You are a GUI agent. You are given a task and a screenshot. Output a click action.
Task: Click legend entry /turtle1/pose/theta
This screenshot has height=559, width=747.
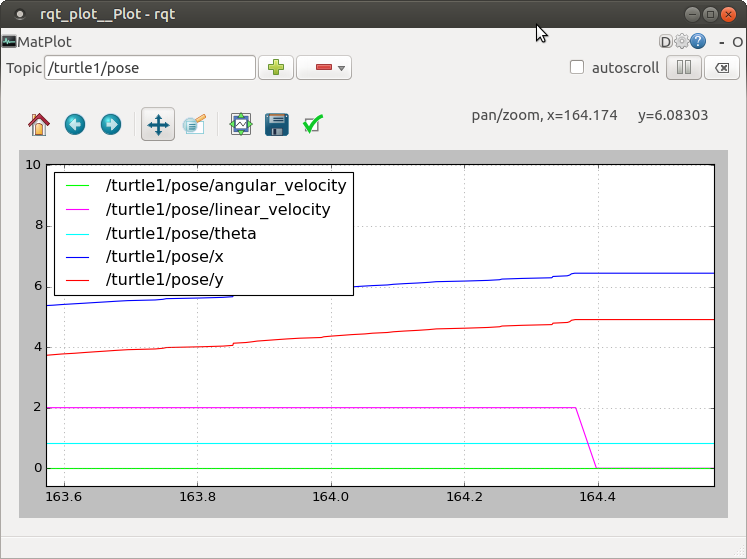click(x=181, y=234)
